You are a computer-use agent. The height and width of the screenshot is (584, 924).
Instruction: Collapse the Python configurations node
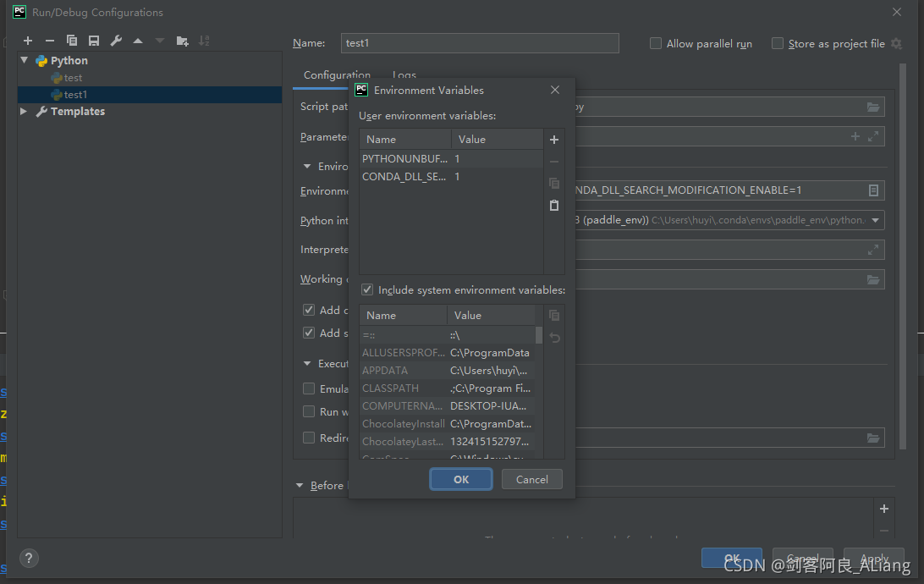[24, 60]
